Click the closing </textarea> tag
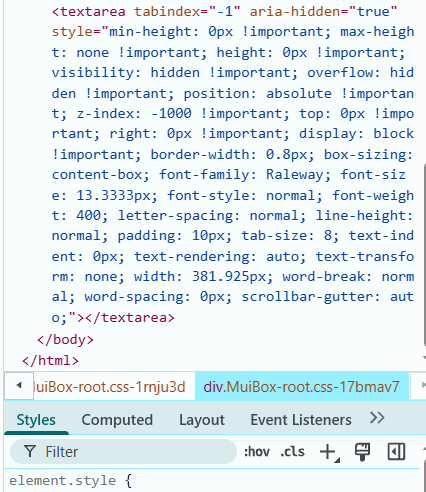Image resolution: width=426 pixels, height=492 pixels. click(130, 318)
